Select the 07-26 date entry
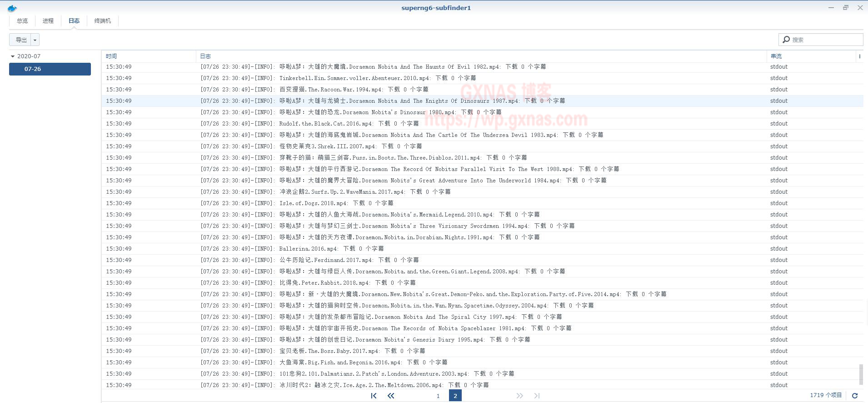 click(50, 69)
